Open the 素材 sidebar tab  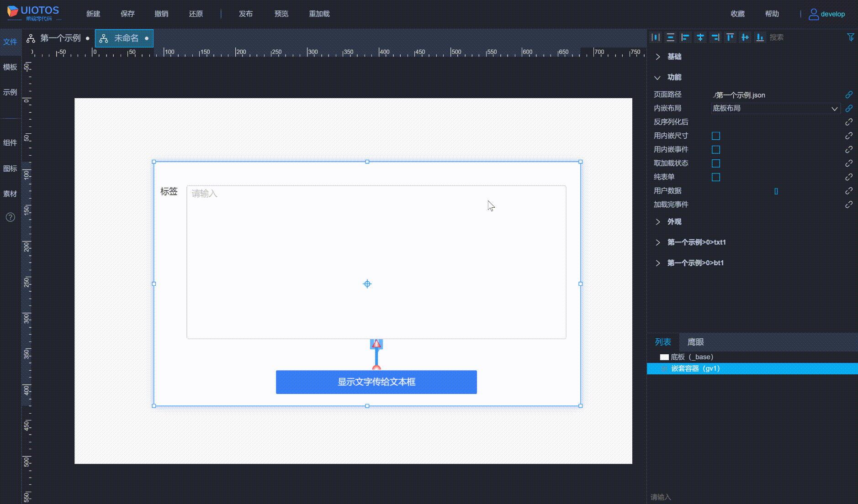[10, 194]
